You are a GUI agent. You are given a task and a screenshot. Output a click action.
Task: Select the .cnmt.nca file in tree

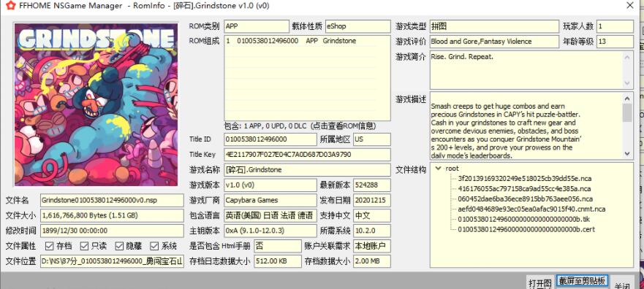(x=531, y=209)
